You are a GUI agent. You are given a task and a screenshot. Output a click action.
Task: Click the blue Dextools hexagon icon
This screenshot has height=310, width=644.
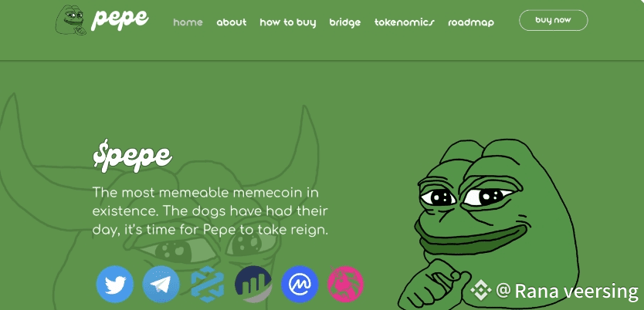coord(208,284)
